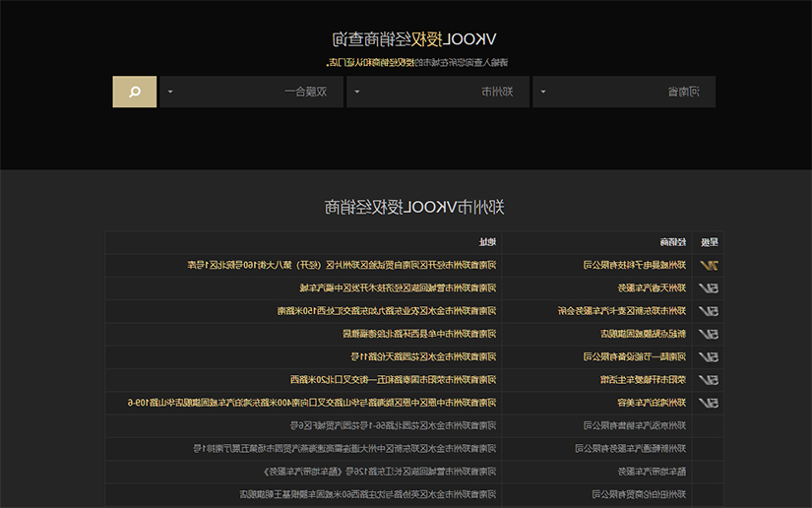Open the 河南省 province dropdown
Viewport: 812px width, 508px height.
[x=624, y=92]
